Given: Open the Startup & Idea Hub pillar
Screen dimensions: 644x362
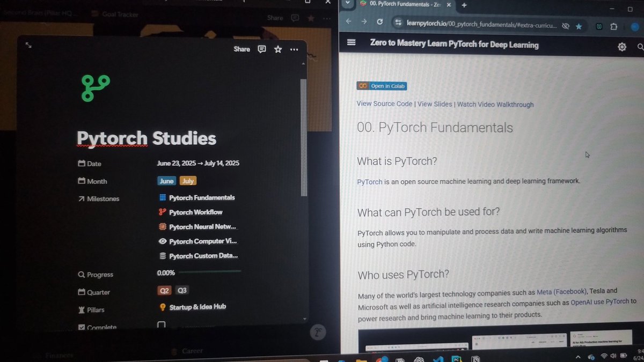Looking at the screenshot, I should [193, 307].
